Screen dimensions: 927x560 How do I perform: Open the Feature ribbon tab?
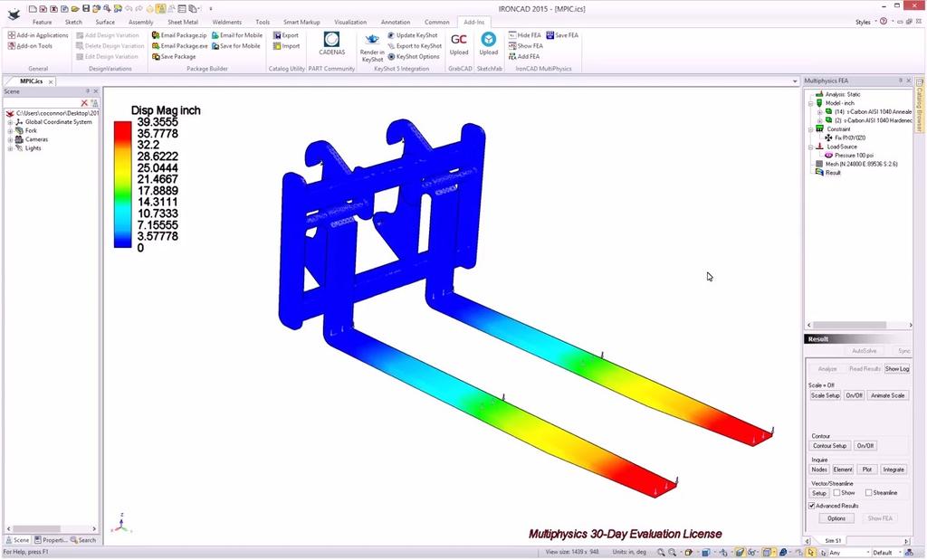click(x=42, y=22)
